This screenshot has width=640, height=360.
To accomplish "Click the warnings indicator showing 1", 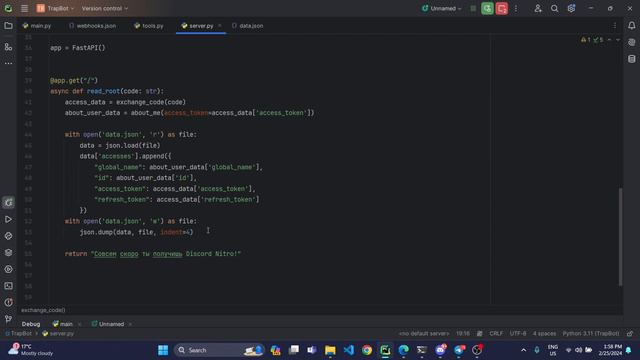I will (586, 40).
